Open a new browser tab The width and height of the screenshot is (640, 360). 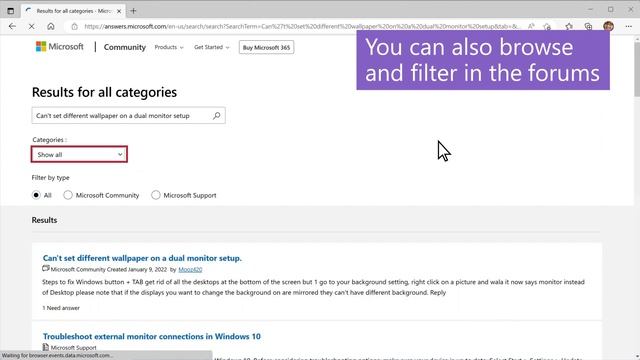pos(133,11)
